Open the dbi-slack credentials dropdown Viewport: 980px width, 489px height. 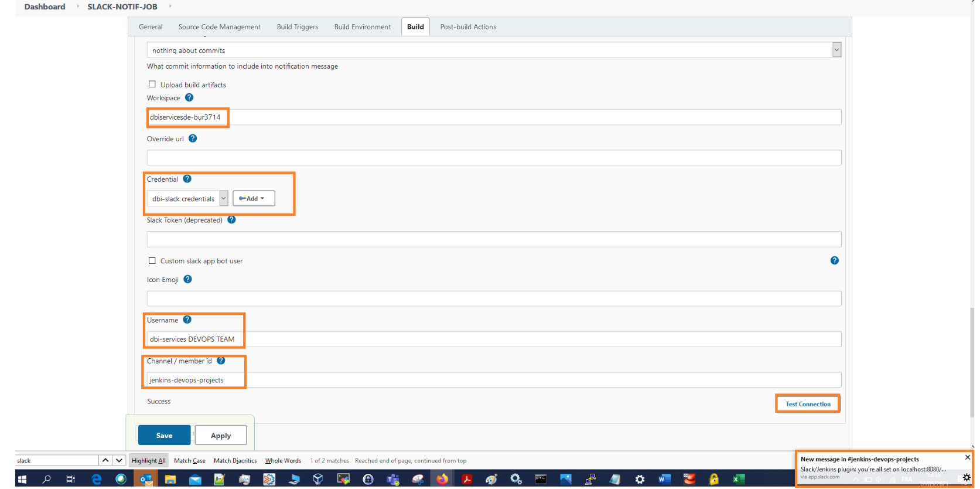pyautogui.click(x=187, y=199)
